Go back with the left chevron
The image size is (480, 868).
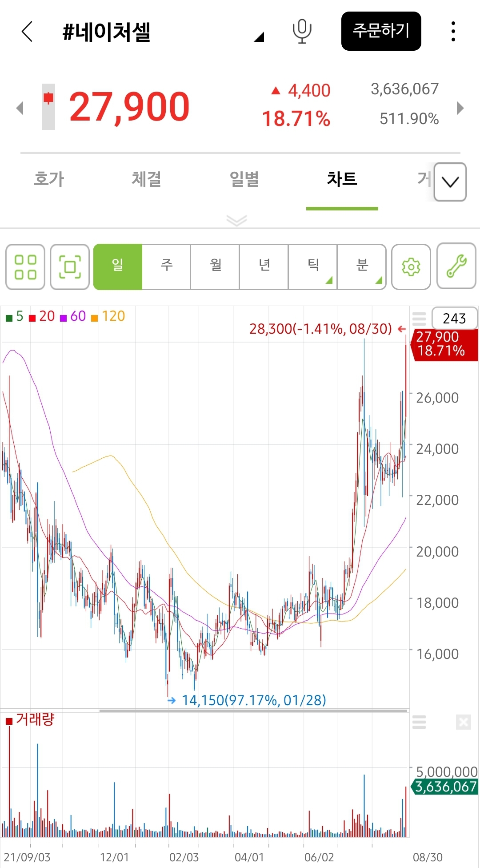coord(27,32)
